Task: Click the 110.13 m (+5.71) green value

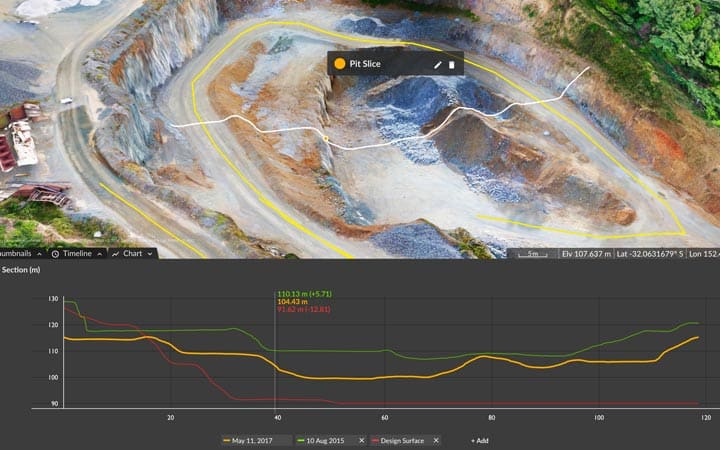Action: pos(304,294)
